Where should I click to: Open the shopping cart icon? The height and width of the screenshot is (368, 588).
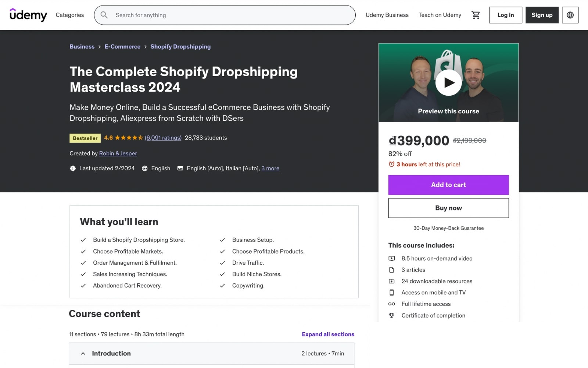476,15
